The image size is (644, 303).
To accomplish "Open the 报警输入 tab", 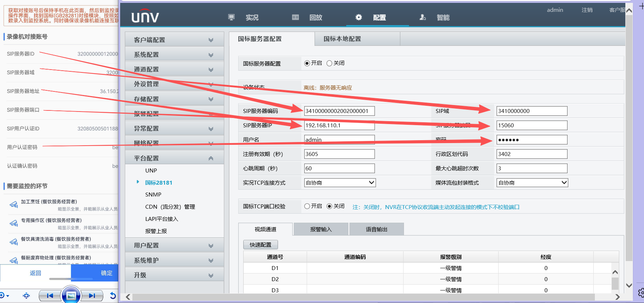I will pos(321,229).
